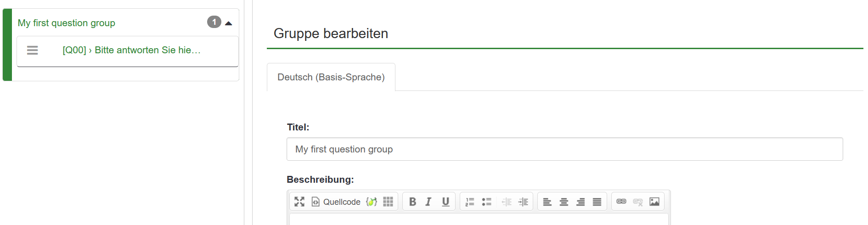Insert a table using the grid icon
This screenshot has width=868, height=225.
(388, 202)
